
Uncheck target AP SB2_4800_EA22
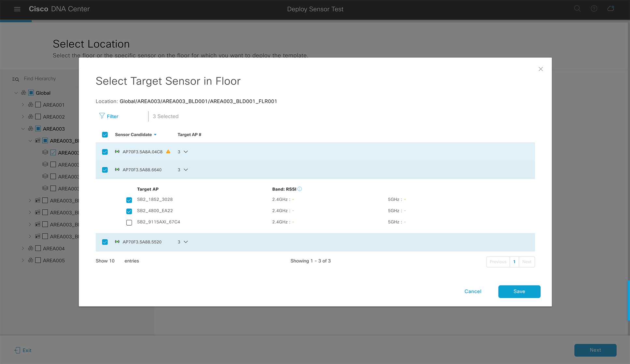(129, 211)
